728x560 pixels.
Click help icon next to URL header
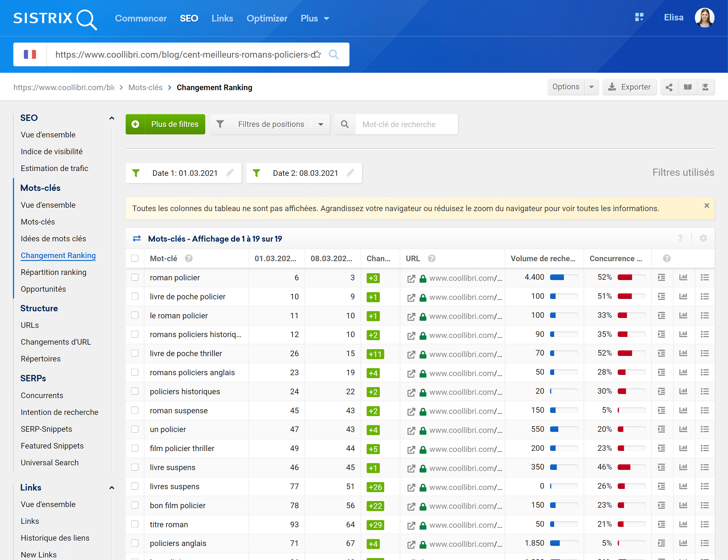[x=432, y=258]
